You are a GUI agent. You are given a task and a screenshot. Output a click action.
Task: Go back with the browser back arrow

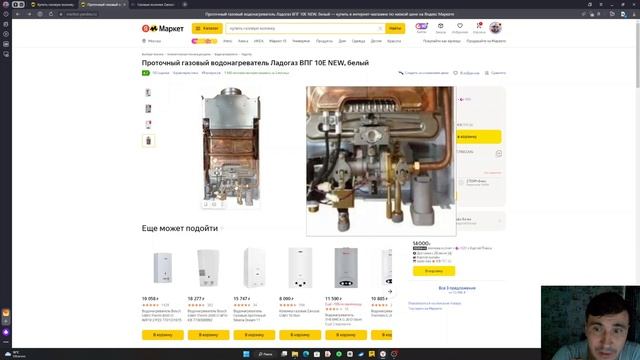pos(18,14)
